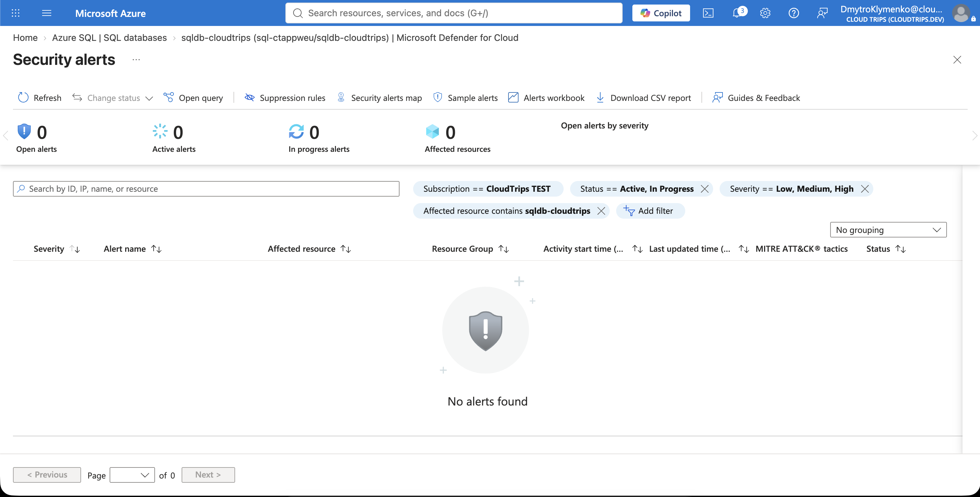Expand the Change status dropdown
980x497 pixels.
(x=113, y=98)
